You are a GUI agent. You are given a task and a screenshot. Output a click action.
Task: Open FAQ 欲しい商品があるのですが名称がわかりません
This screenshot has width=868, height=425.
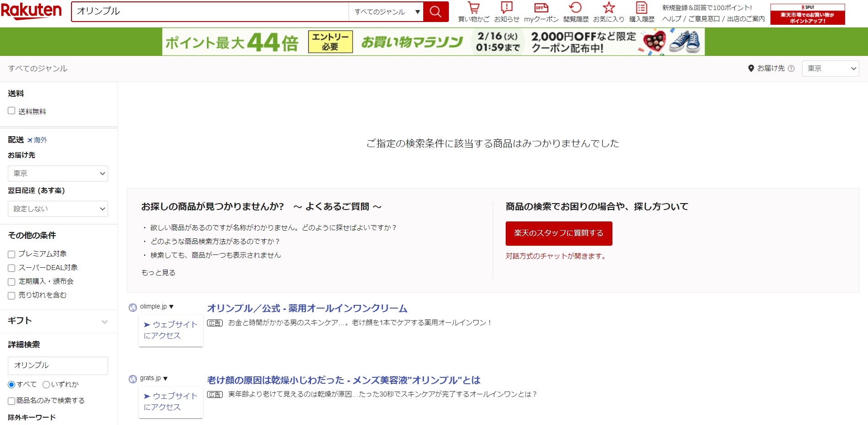(273, 227)
